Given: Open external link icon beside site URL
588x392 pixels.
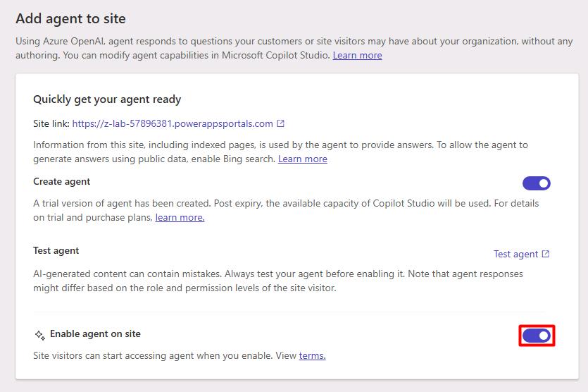Looking at the screenshot, I should [x=280, y=123].
